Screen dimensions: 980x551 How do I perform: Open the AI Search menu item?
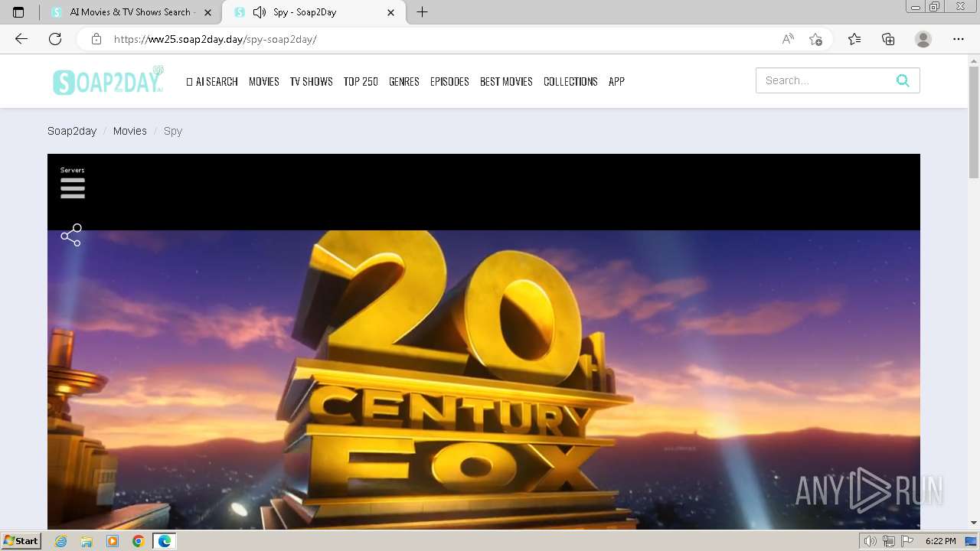(212, 81)
